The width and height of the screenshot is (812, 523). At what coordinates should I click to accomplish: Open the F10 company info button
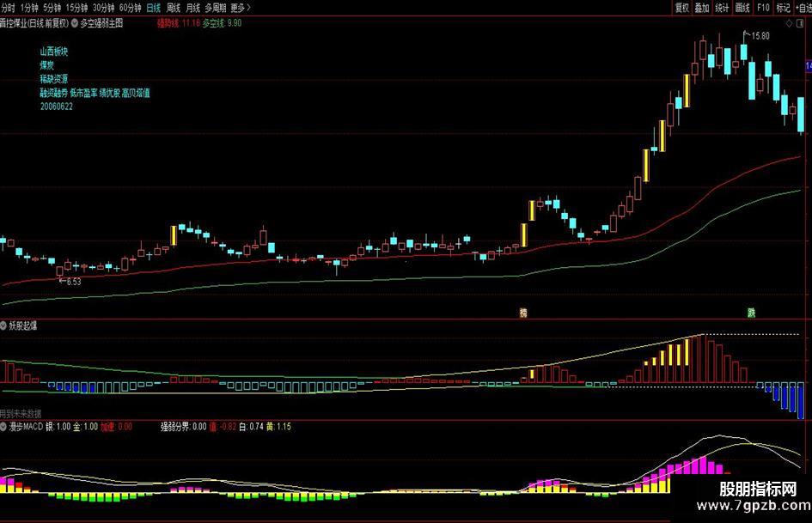(x=763, y=8)
